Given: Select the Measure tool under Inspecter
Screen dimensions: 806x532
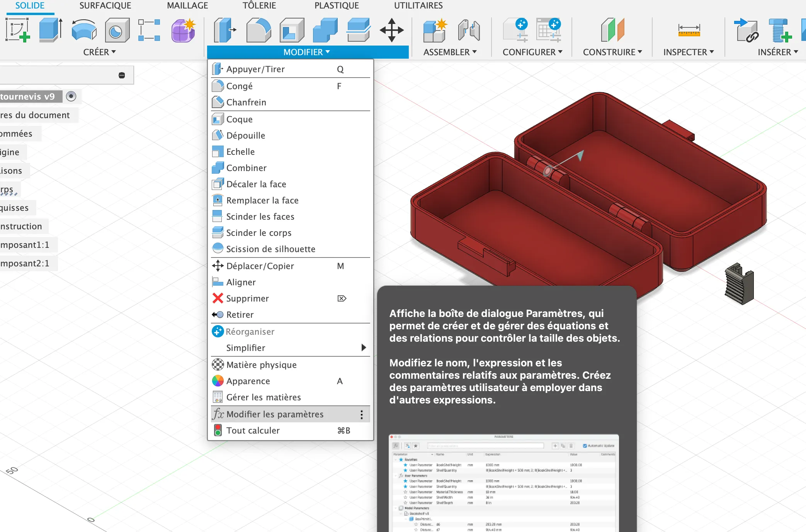Looking at the screenshot, I should click(690, 30).
